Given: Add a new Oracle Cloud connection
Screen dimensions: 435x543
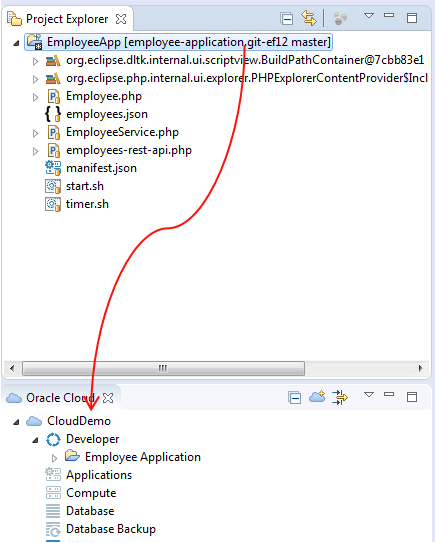Looking at the screenshot, I should point(317,397).
